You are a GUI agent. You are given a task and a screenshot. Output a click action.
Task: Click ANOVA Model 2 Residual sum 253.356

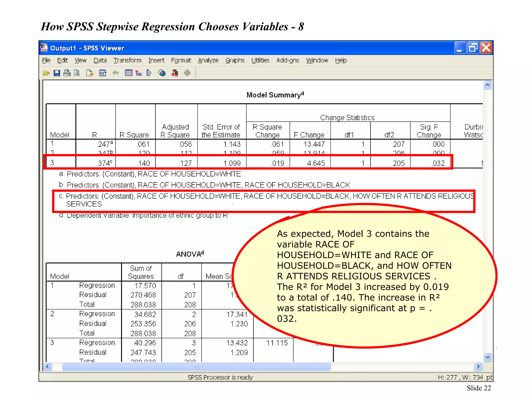click(143, 324)
